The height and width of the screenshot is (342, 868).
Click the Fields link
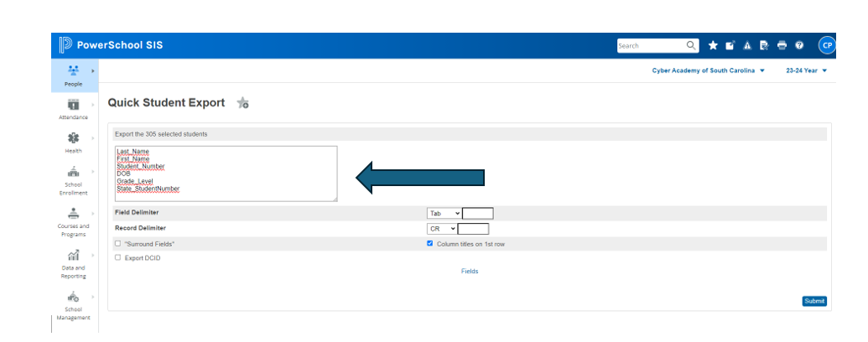tap(470, 271)
